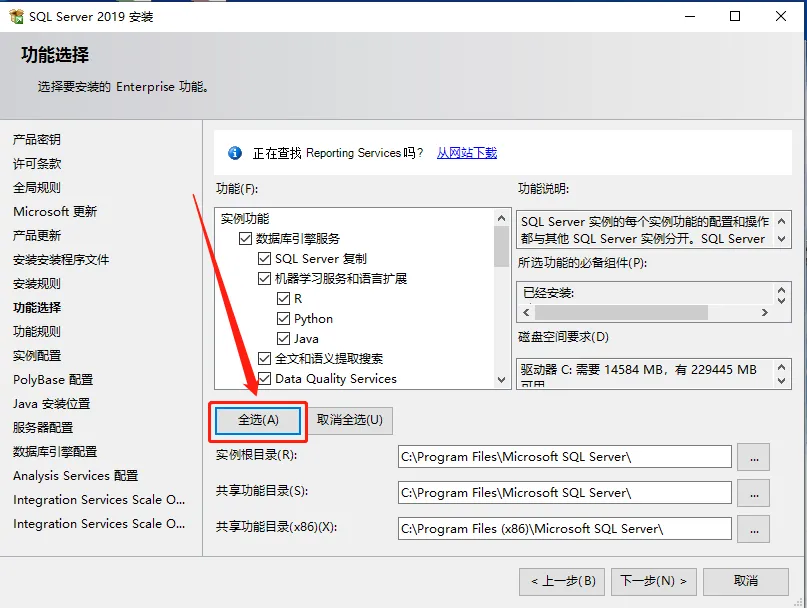Select Java 安装位置 step in sidebar

click(51, 404)
